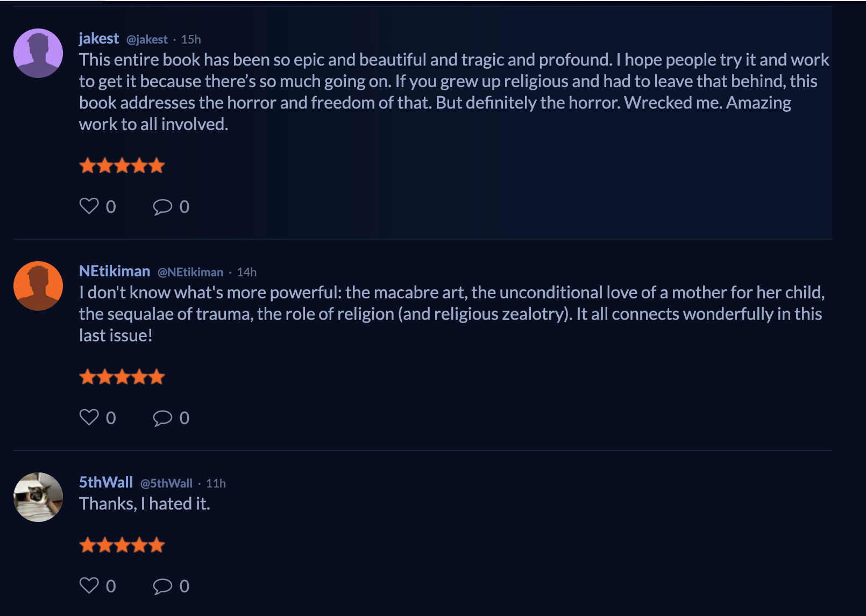Click the 14h timestamp on NEtikiman's review
The width and height of the screenshot is (866, 616).
[x=247, y=273]
